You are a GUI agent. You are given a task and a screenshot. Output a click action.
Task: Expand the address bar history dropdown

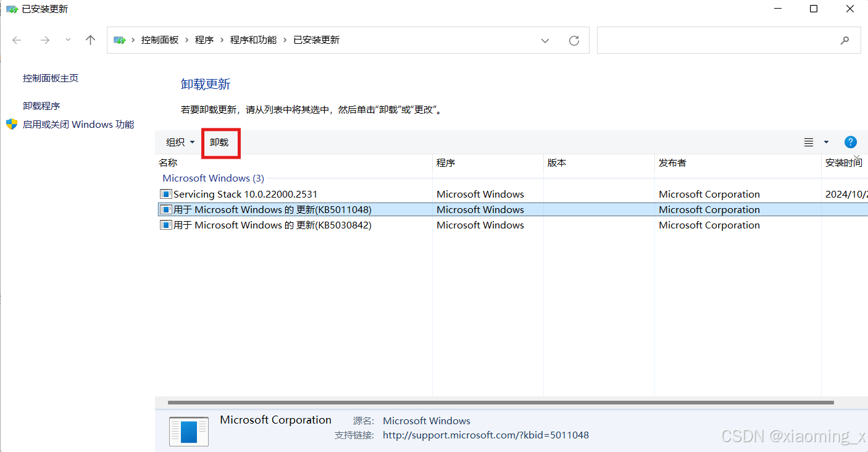point(545,41)
